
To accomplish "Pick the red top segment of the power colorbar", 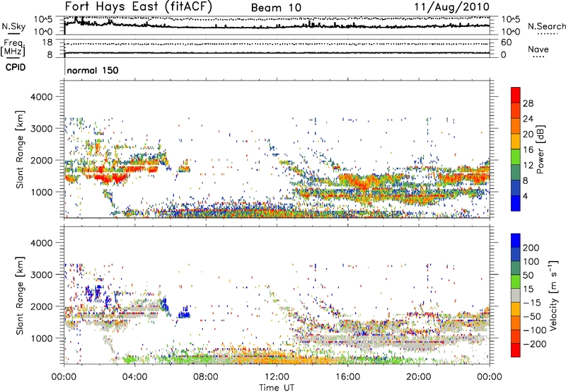I will pyautogui.click(x=516, y=96).
